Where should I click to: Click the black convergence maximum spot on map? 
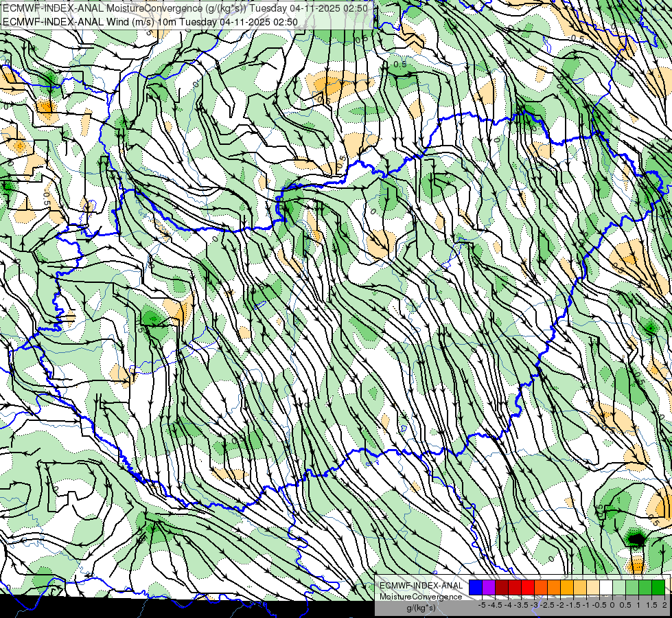pyautogui.click(x=636, y=538)
